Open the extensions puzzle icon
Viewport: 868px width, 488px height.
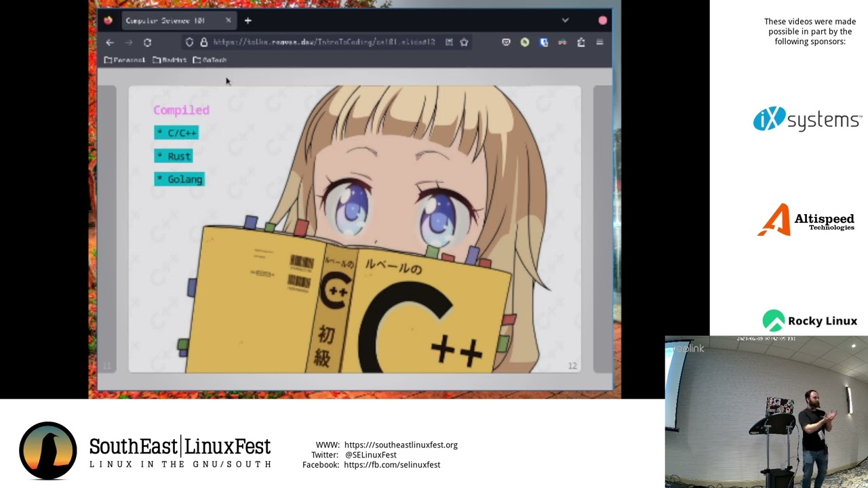click(x=581, y=42)
